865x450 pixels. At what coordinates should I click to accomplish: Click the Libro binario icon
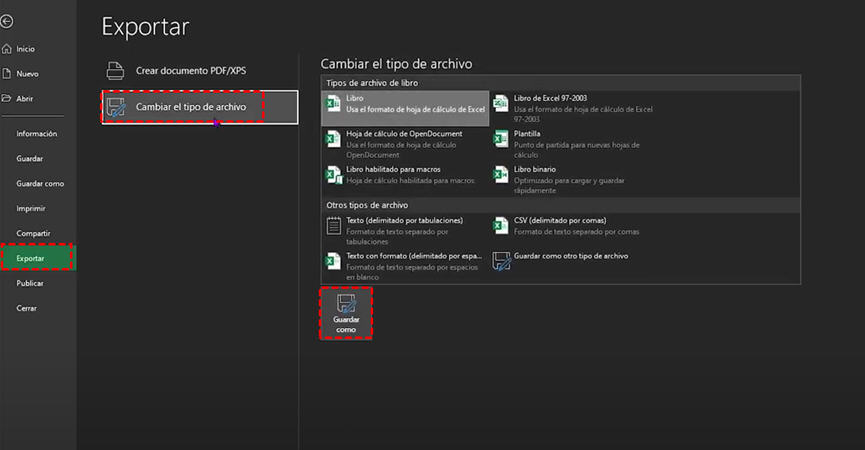(x=500, y=175)
